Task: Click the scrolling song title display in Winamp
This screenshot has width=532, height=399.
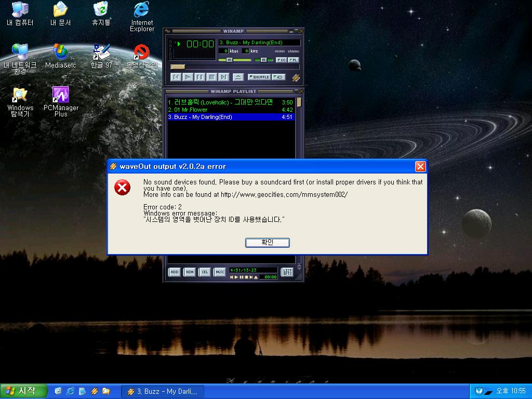Action: coord(259,43)
